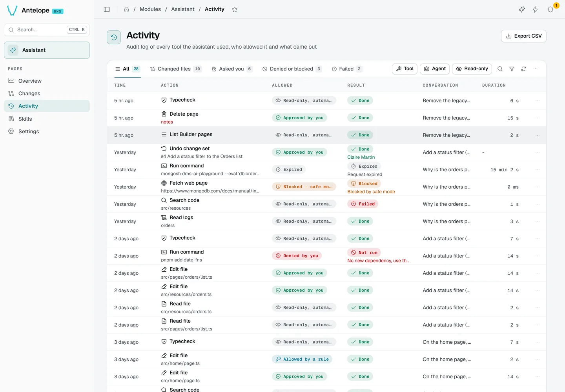This screenshot has height=392, width=565.
Task: Toggle the sidebar panel icon
Action: pyautogui.click(x=107, y=9)
